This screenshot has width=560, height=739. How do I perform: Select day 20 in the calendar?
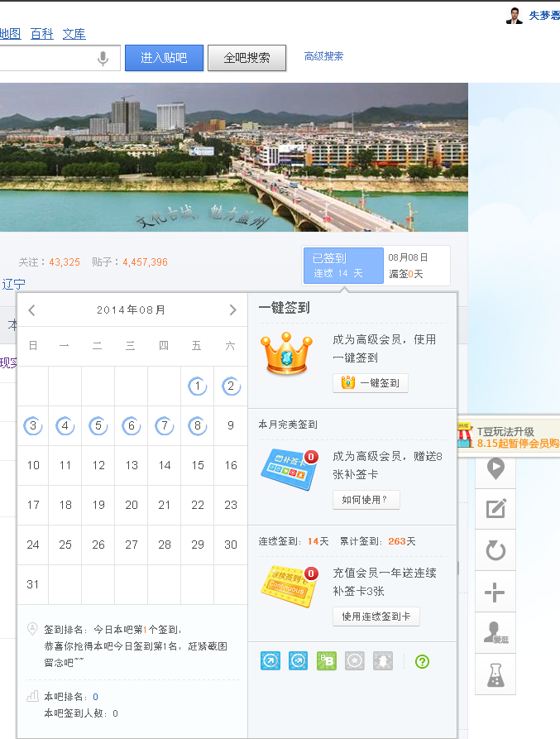pyautogui.click(x=132, y=506)
